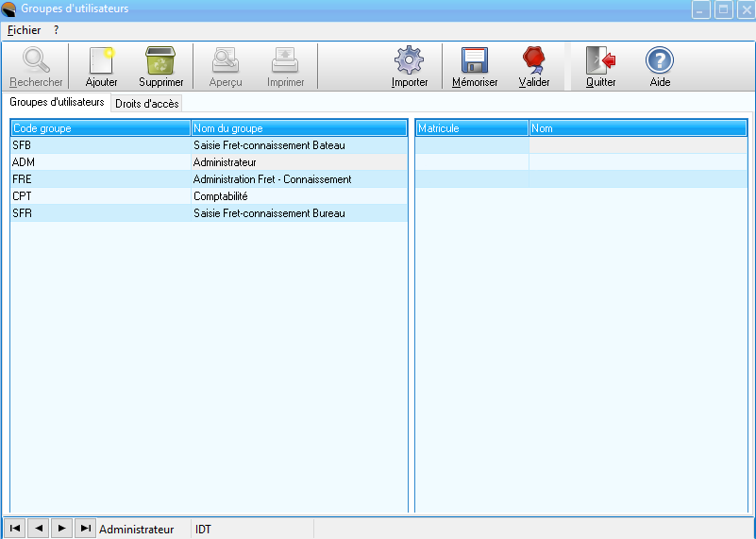The height and width of the screenshot is (539, 756).
Task: Open Aide help icon
Action: pyautogui.click(x=660, y=62)
